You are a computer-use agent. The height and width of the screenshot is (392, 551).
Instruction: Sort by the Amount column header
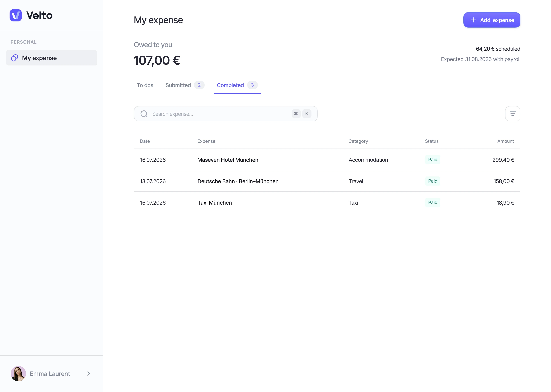(505, 141)
